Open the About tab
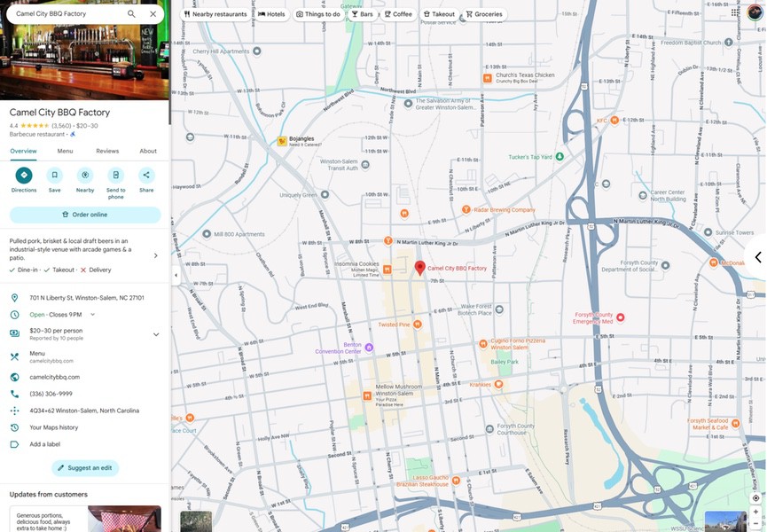 pyautogui.click(x=148, y=151)
